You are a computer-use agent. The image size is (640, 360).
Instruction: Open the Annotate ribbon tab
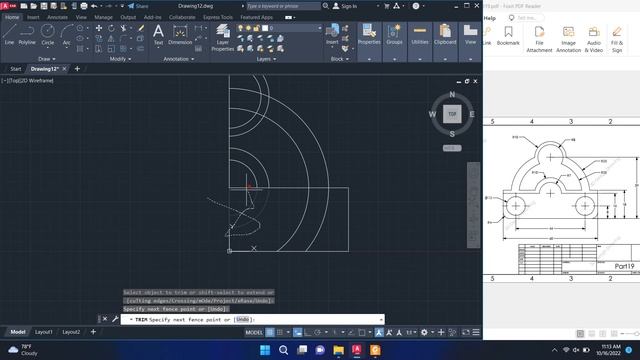coord(57,17)
